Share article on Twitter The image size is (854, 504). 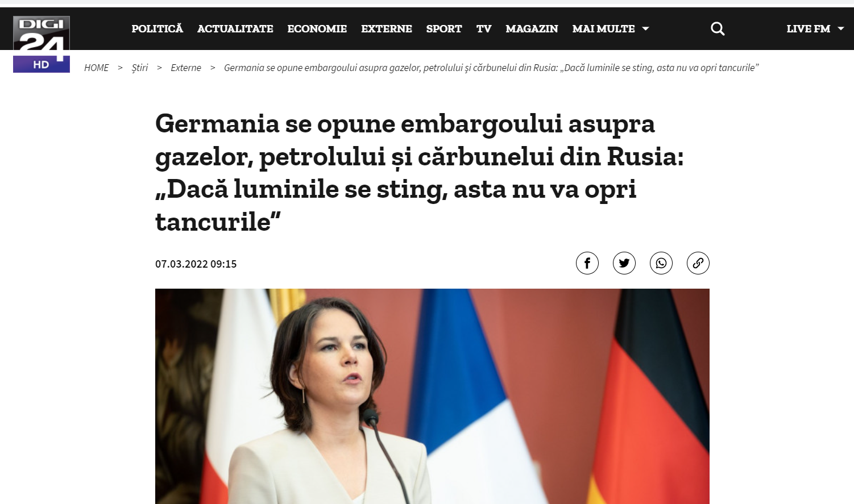point(624,263)
